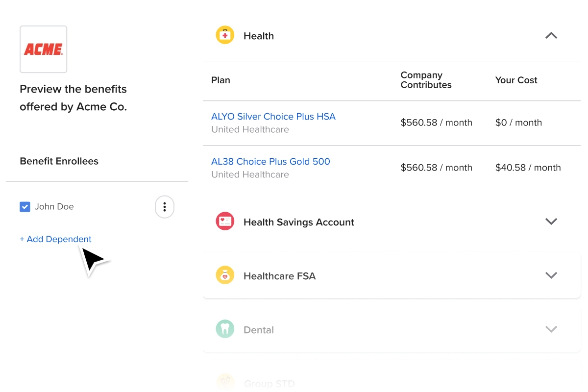Expand the Healthcare FSA section
The image size is (588, 392).
(x=551, y=275)
